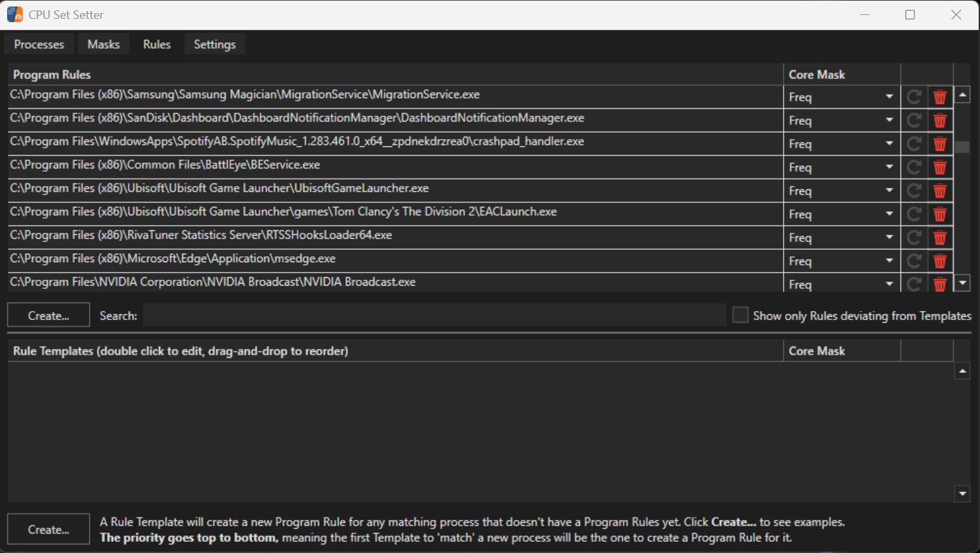Switch to the Processes tab
Image resolution: width=980 pixels, height=553 pixels.
pyautogui.click(x=39, y=44)
